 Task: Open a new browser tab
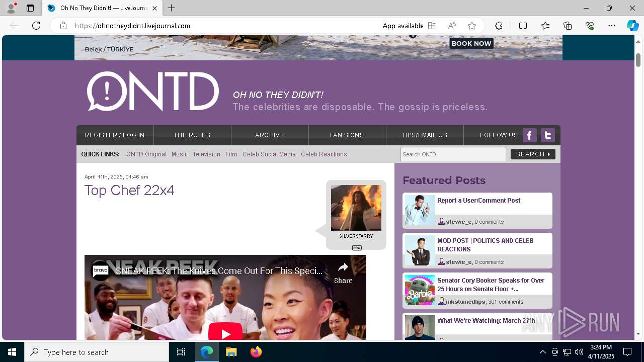point(172,8)
